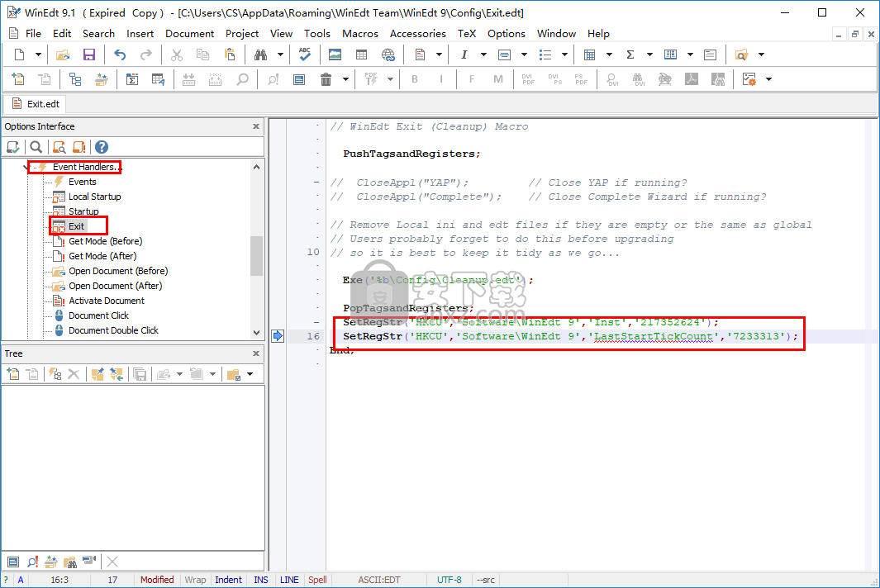The image size is (880, 588).
Task: Open the Macros menu
Action: pyautogui.click(x=359, y=34)
